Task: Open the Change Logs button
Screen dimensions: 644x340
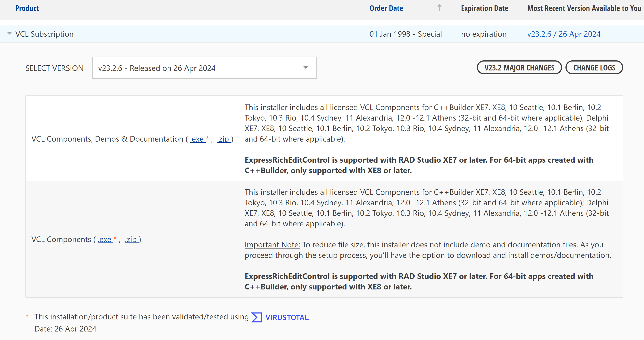Action: tap(594, 68)
